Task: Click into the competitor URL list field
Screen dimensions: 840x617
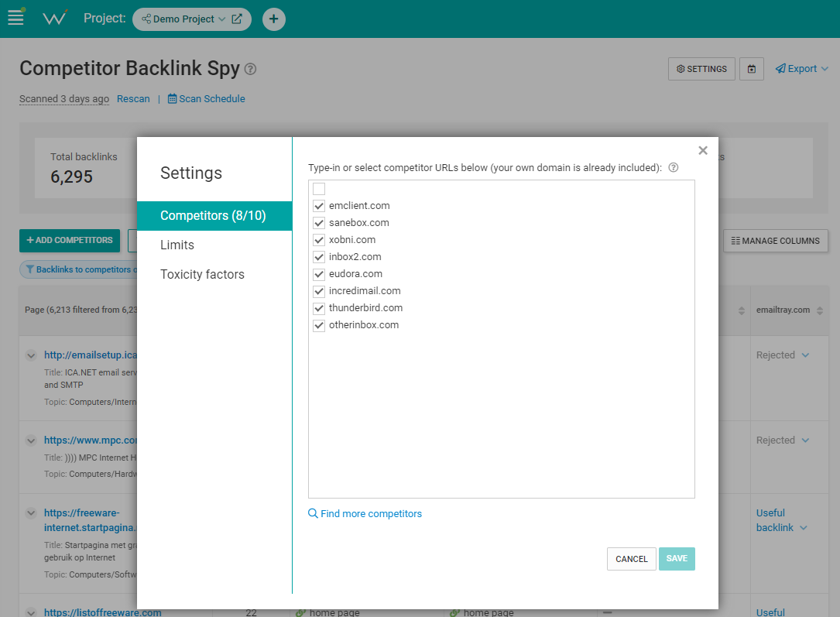Action: (x=502, y=339)
